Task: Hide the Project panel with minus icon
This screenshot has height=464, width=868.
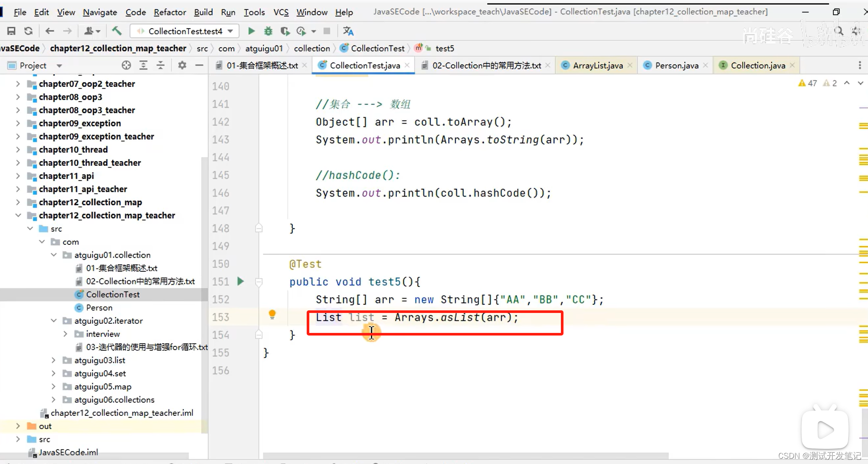Action: click(x=199, y=65)
